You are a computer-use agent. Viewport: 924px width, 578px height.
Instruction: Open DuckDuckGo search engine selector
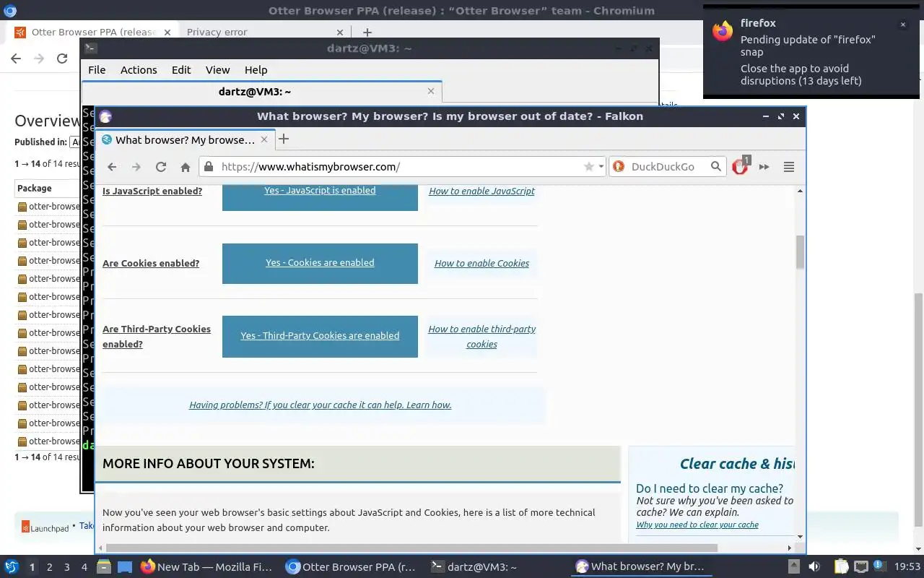tap(619, 167)
